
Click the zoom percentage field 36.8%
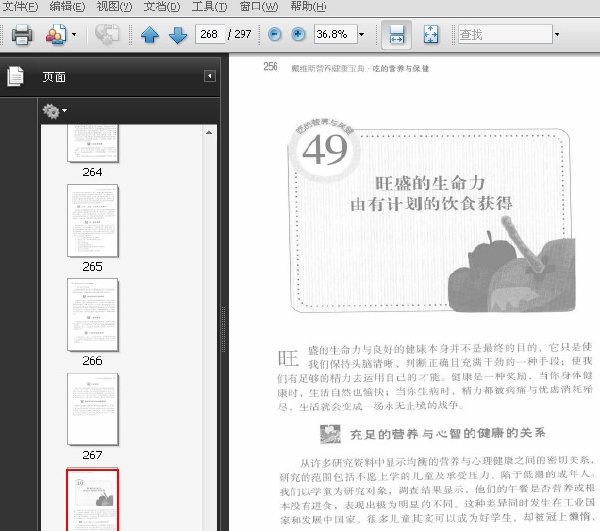pos(336,34)
